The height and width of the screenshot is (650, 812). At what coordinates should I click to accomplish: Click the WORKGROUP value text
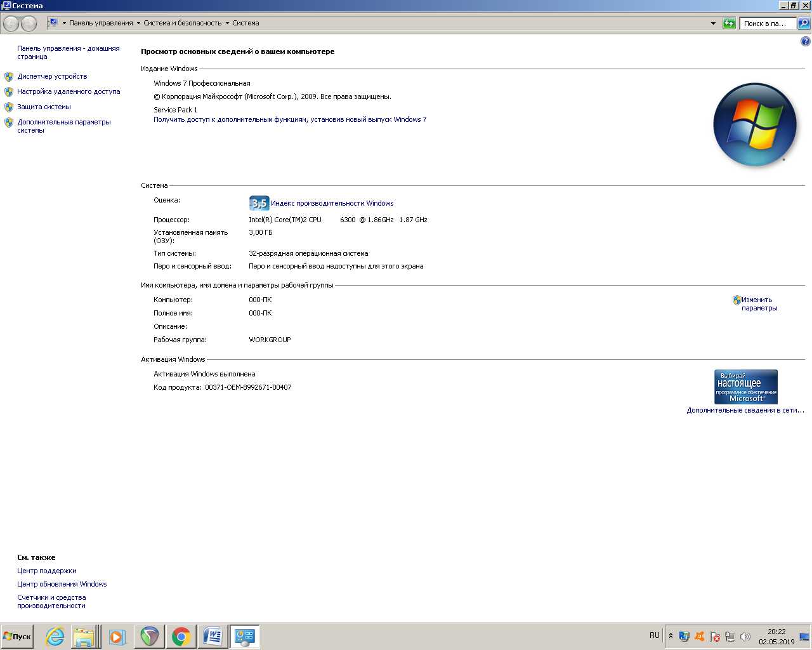pyautogui.click(x=270, y=340)
